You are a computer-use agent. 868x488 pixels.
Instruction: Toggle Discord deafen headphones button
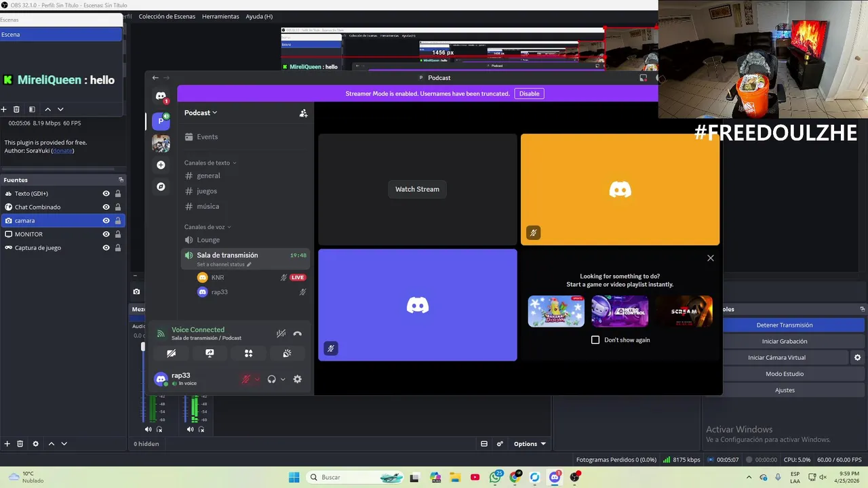[x=271, y=379]
